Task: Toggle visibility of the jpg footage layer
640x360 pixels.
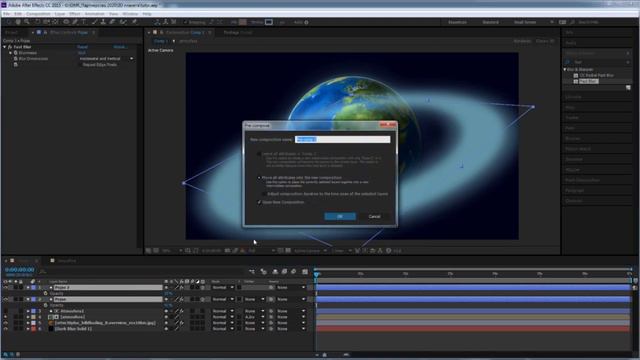Action: pyautogui.click(x=6, y=323)
